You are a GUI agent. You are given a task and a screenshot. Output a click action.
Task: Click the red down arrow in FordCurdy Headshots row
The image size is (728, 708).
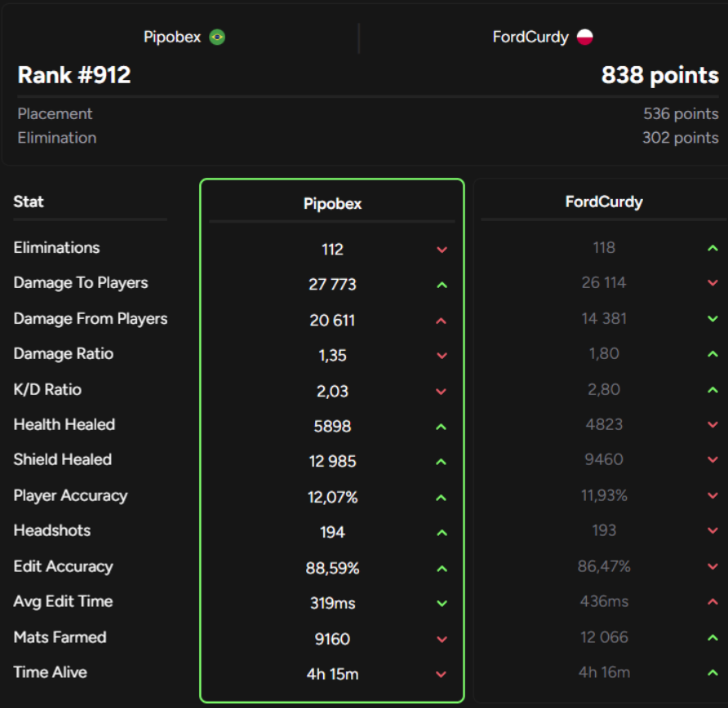tap(712, 531)
